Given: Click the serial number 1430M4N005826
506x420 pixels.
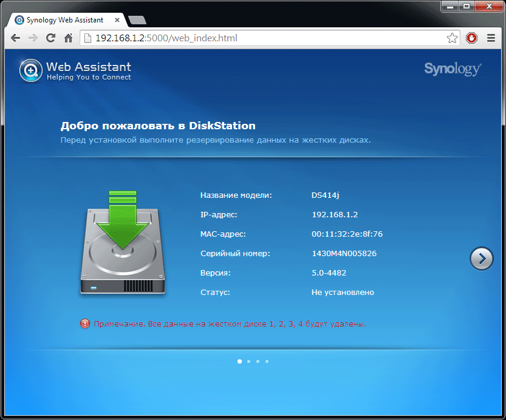Looking at the screenshot, I should [x=344, y=253].
